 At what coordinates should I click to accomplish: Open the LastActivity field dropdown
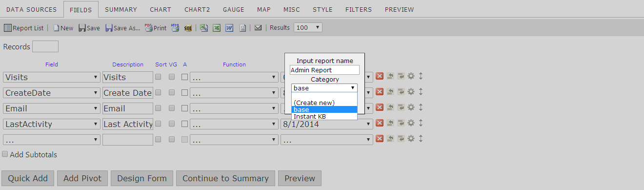(x=52, y=124)
